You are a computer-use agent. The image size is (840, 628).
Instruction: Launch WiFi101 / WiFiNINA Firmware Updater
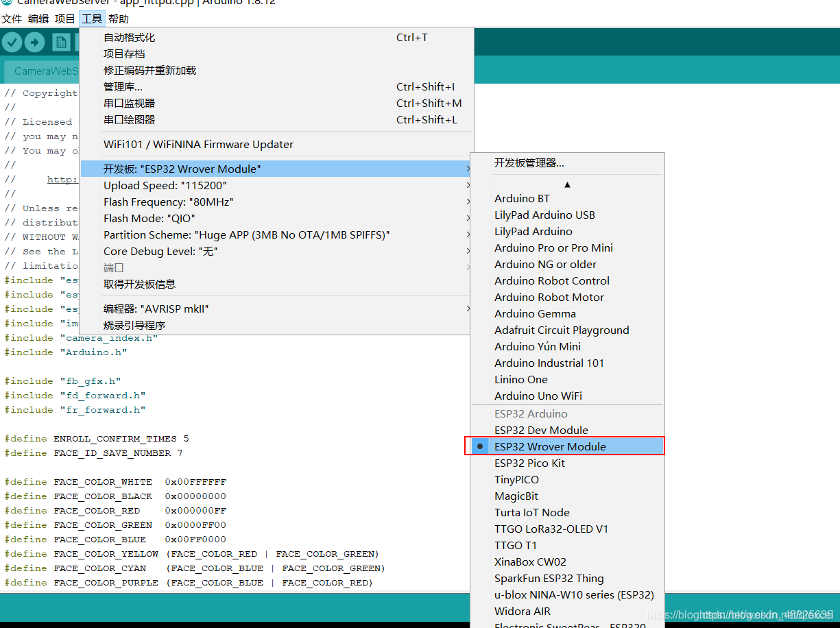coord(276,145)
